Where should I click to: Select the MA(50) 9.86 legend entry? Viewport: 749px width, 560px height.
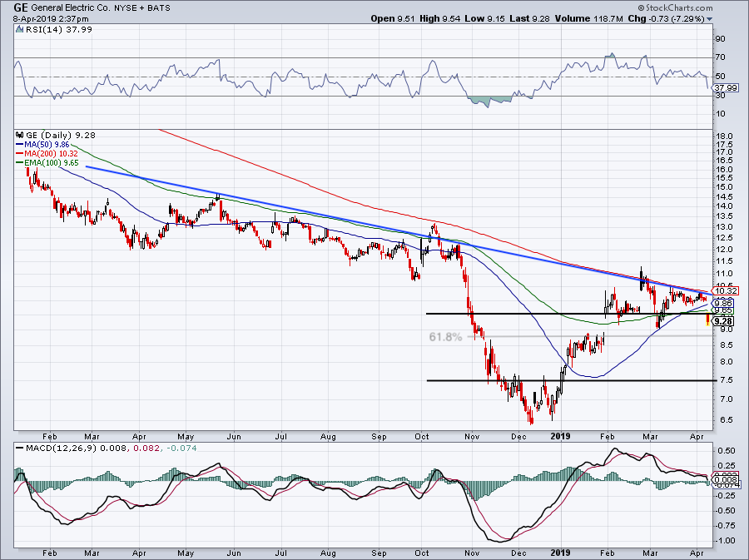(x=46, y=145)
